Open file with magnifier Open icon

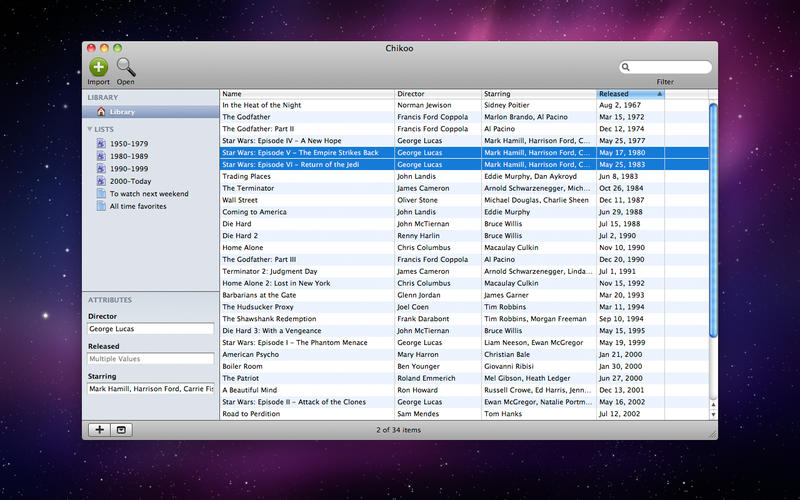(x=126, y=67)
